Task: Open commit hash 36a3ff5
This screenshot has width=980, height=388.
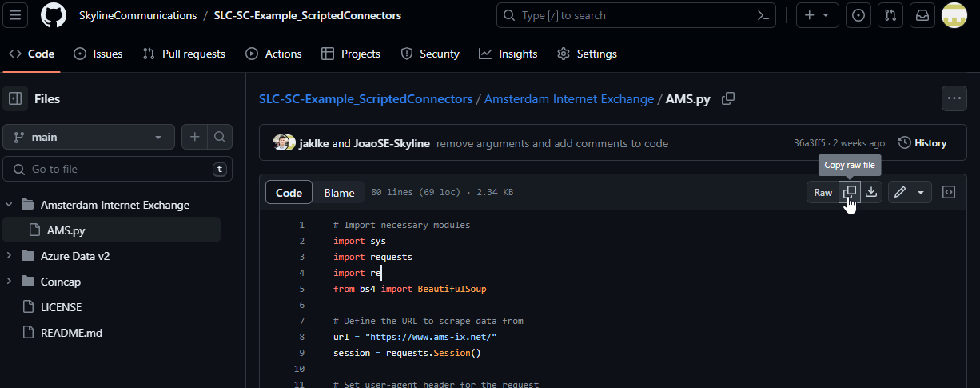Action: 808,143
